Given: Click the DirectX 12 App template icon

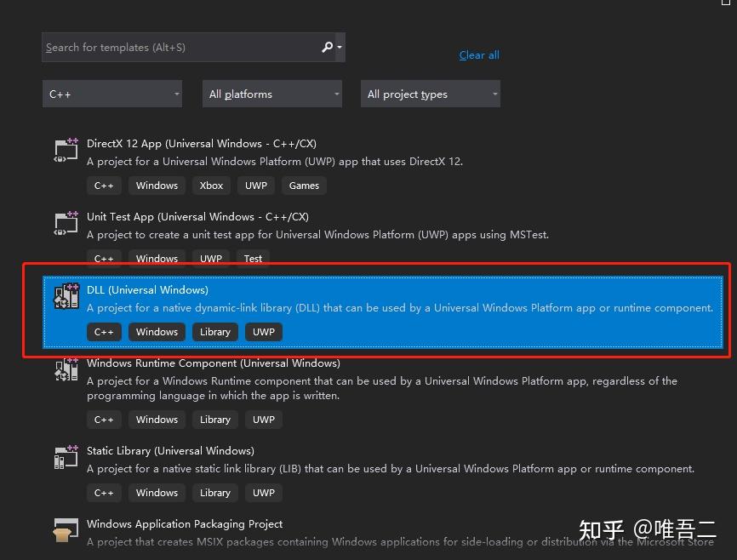Looking at the screenshot, I should pos(66,148).
